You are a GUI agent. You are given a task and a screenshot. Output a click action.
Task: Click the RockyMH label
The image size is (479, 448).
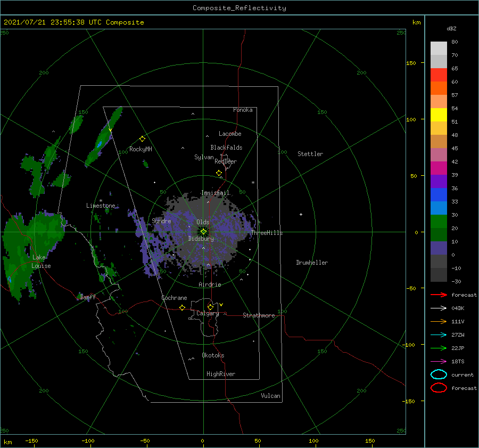tap(141, 149)
